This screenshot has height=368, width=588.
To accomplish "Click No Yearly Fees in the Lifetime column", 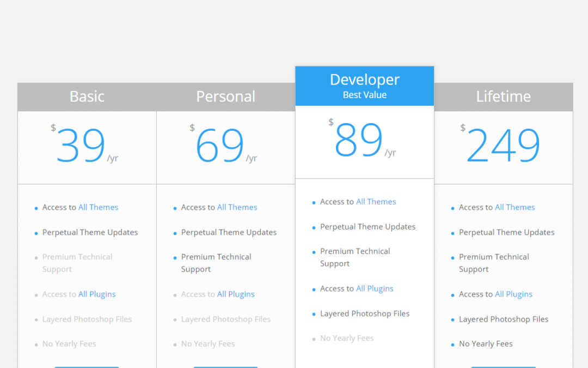I will pos(486,344).
